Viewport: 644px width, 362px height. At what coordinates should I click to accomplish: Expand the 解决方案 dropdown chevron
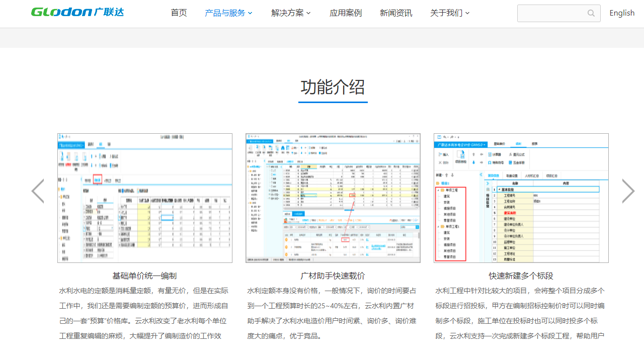point(308,13)
